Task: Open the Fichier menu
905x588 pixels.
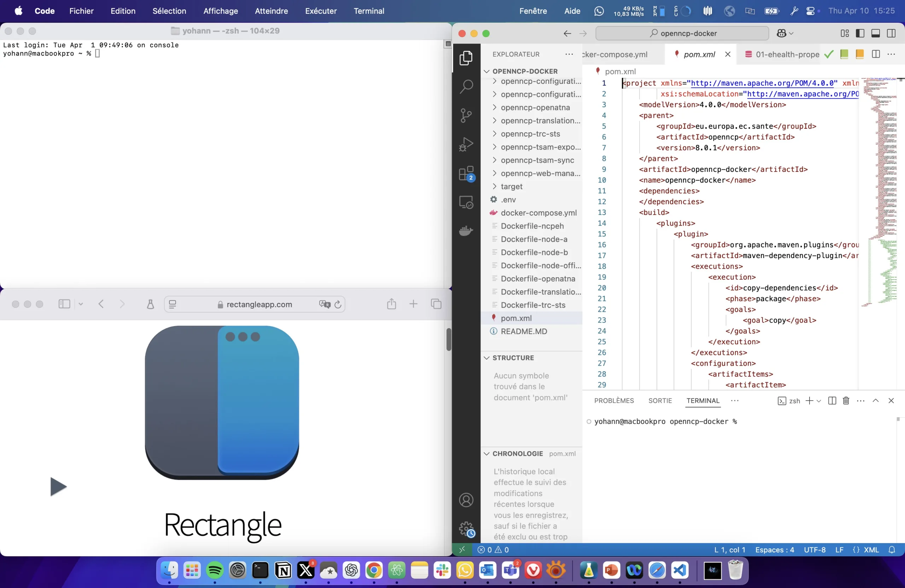Action: (x=81, y=11)
